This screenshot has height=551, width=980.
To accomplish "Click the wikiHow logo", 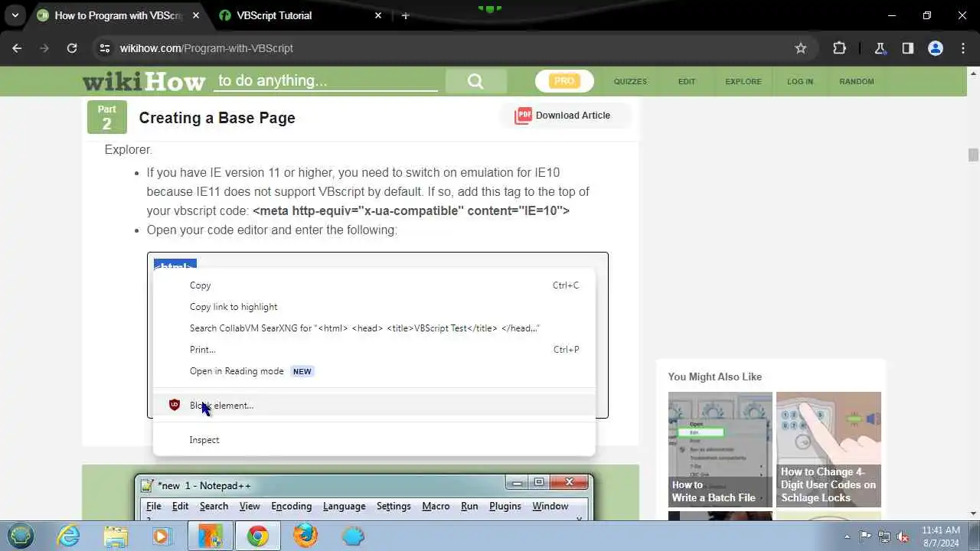I will pos(144,81).
